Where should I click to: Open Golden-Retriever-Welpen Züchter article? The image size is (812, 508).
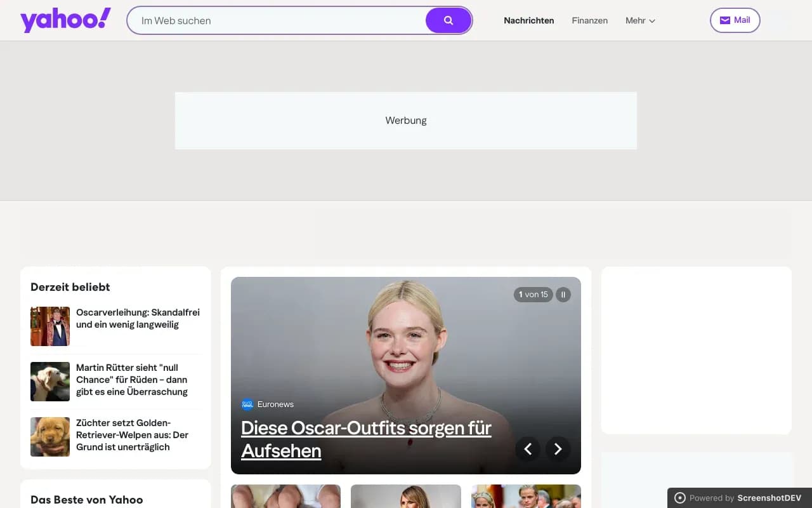[133, 435]
